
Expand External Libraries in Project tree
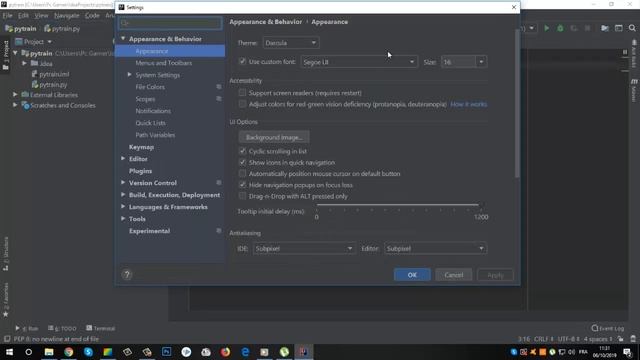coord(16,95)
